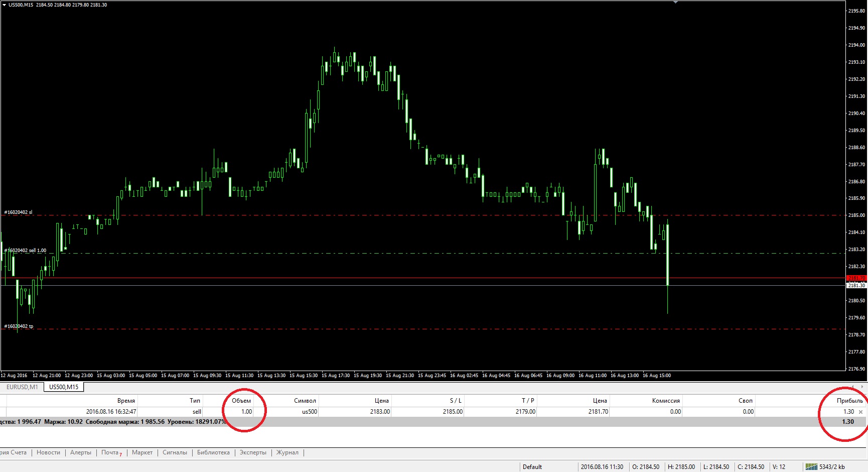868x472 pixels.
Task: Open the Почта tab with 7 messages
Action: [111, 452]
